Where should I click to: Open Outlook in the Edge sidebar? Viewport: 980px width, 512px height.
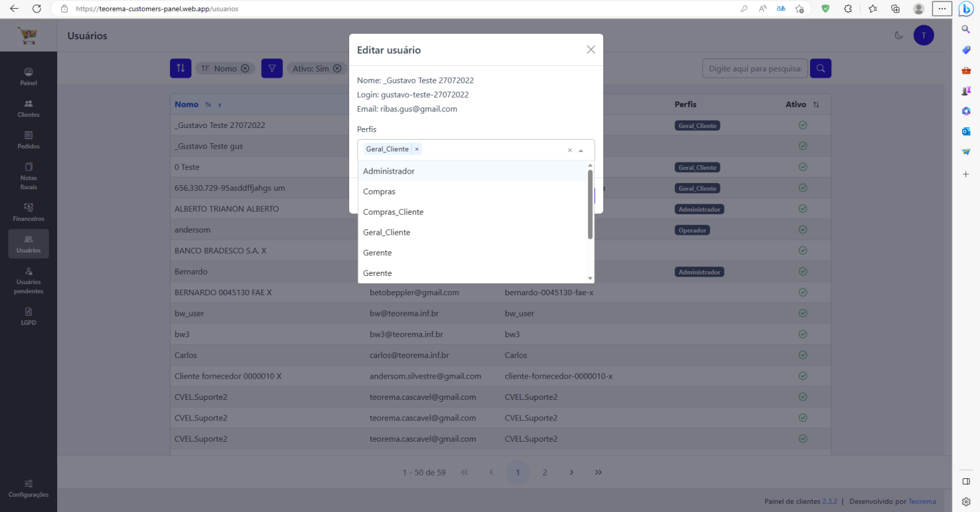(966, 131)
